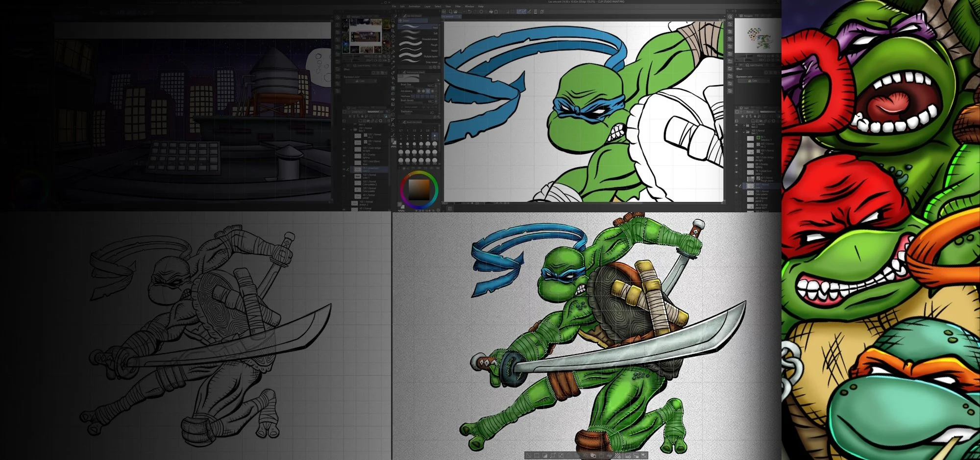Click Copy and paste icon in launcher
This screenshot has height=460, width=980.
tap(593, 456)
